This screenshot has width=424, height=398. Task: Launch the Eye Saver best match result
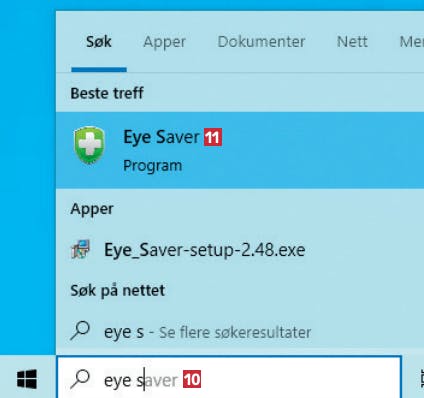(240, 150)
